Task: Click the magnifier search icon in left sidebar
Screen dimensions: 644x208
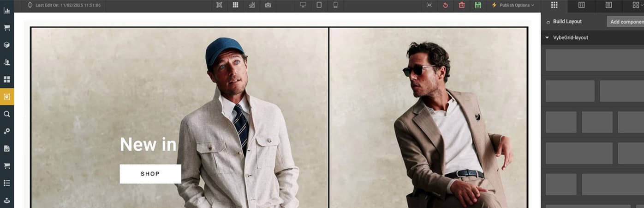Action: (x=7, y=114)
